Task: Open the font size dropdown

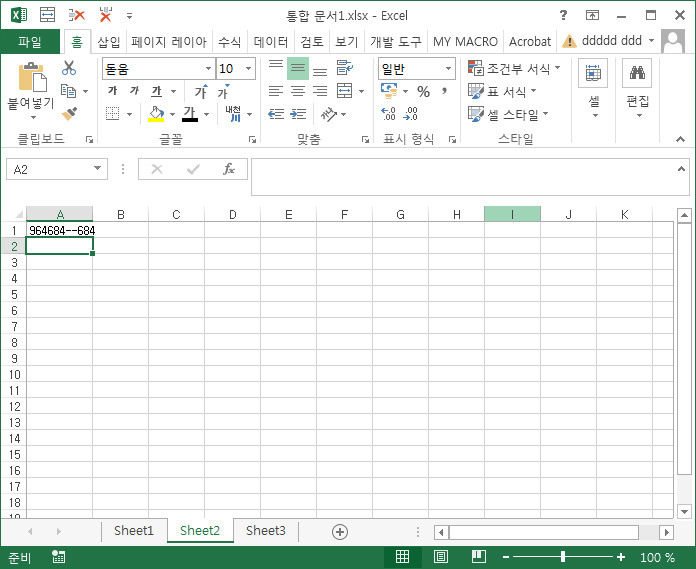Action: [x=249, y=68]
